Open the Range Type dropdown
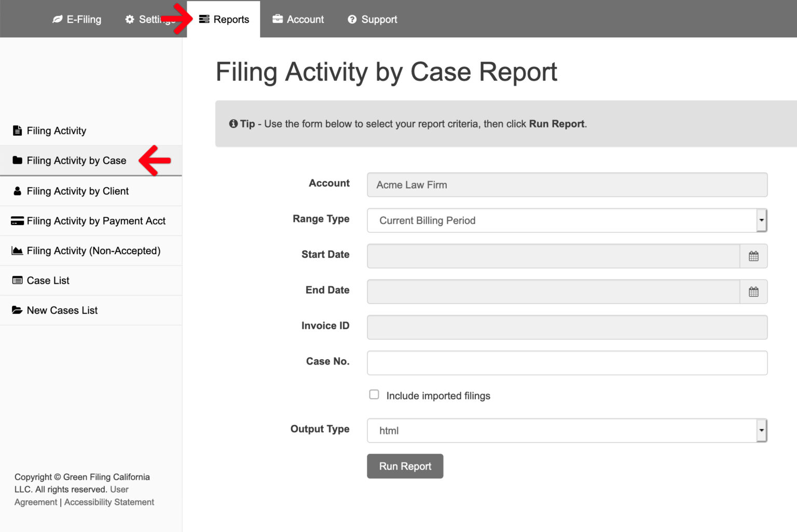 coord(761,220)
